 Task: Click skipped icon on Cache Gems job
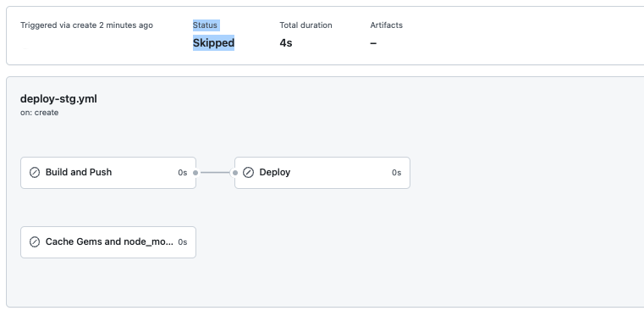point(35,242)
